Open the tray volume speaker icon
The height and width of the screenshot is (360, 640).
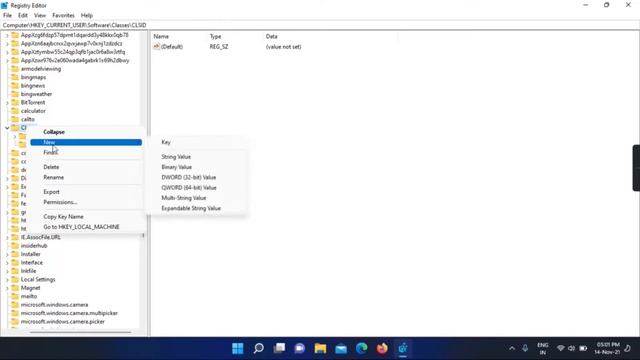571,348
